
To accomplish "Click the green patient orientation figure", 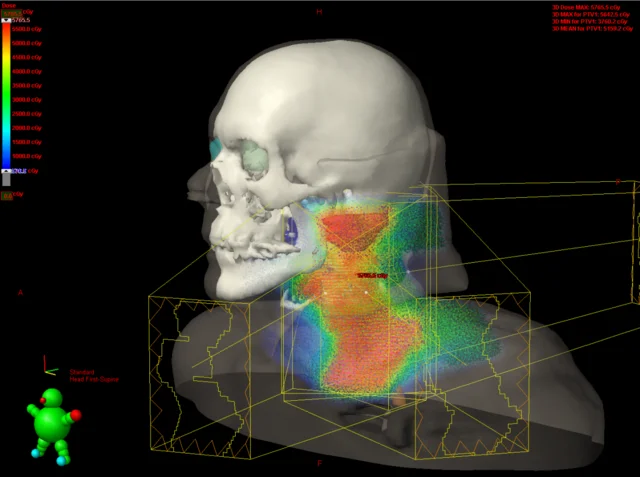I will [54, 426].
